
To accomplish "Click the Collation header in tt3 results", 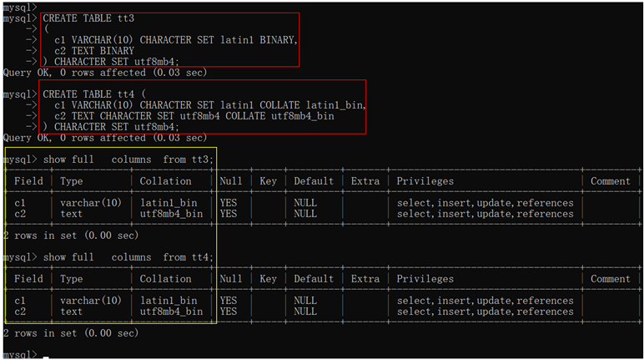I will tap(165, 181).
